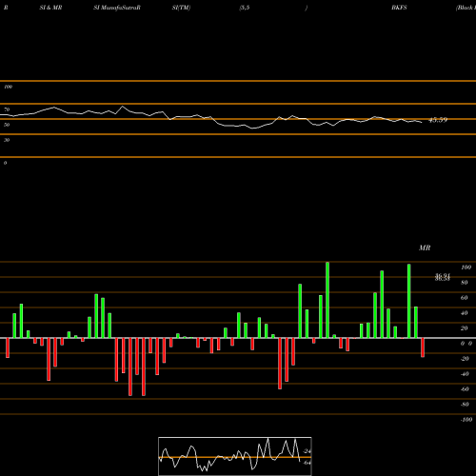Click the 'SI & MR' header label
This screenshot has height=476, width=476.
[50, 8]
